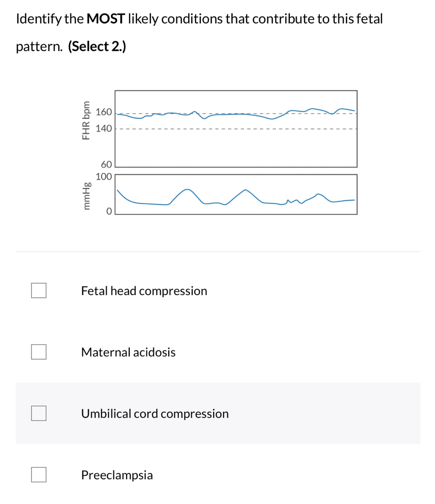Click the "FHR bpm" axis label

[86, 120]
